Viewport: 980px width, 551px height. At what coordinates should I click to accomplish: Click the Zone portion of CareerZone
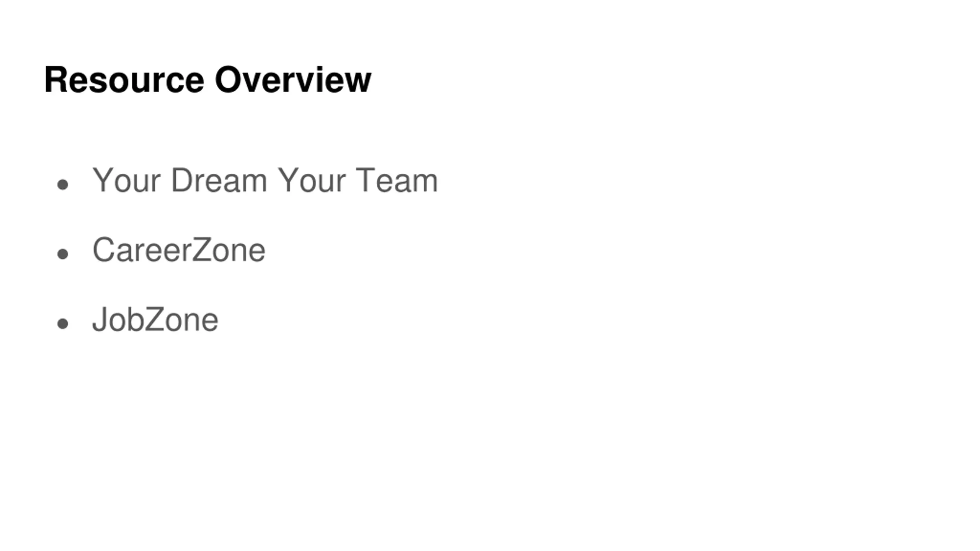pos(229,249)
